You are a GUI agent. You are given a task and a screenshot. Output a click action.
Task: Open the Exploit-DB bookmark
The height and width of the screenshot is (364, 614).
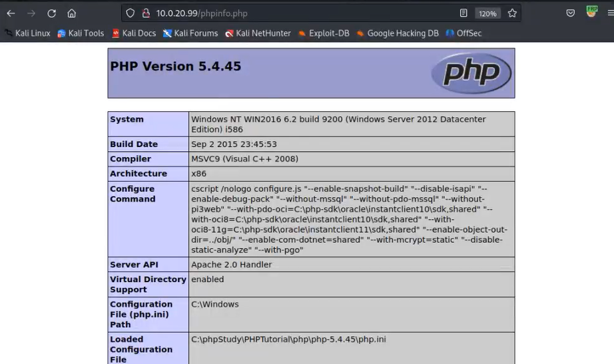(x=324, y=33)
